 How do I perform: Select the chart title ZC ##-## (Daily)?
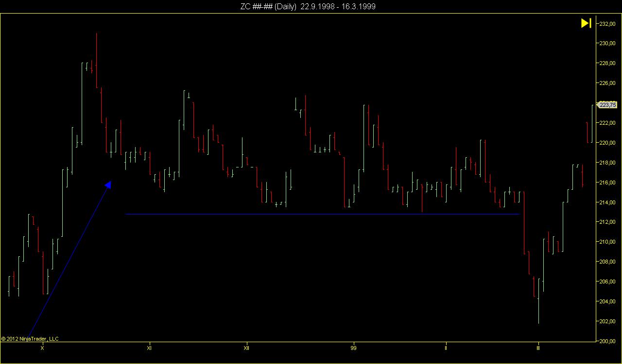click(268, 6)
